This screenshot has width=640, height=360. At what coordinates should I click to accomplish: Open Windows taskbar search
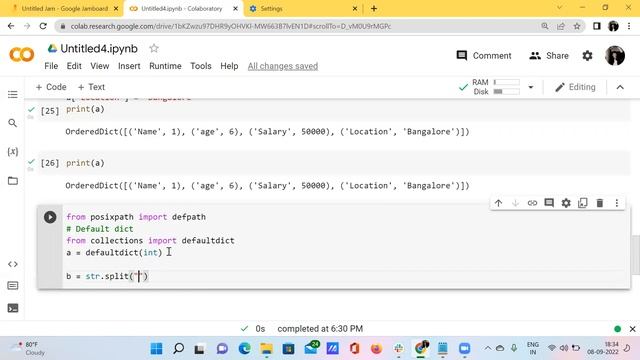178,349
